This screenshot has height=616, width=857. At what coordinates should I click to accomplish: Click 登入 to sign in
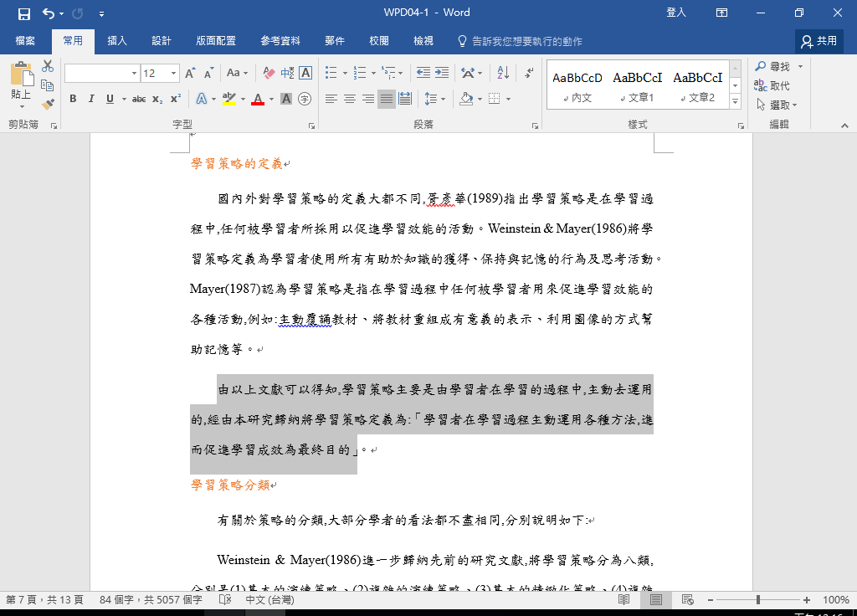(676, 13)
